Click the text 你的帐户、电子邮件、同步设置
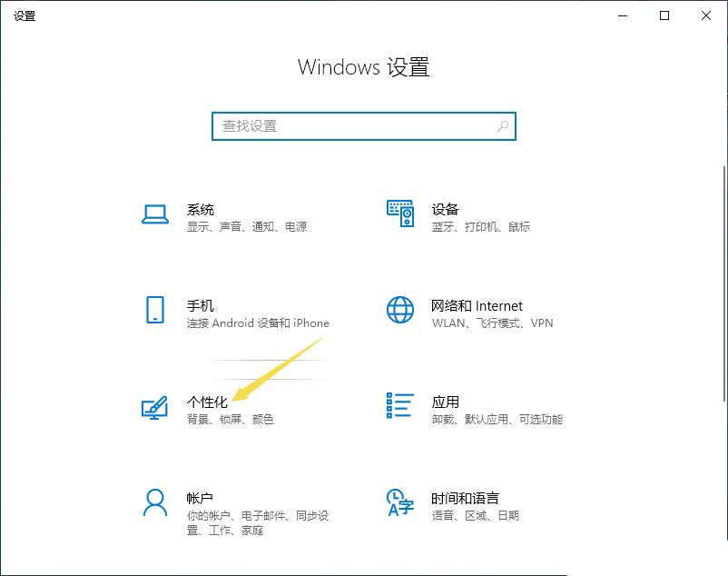 [258, 522]
